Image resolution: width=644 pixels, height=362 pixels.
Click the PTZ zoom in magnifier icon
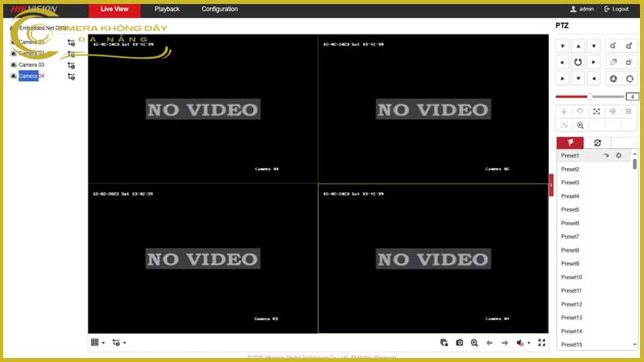point(630,46)
